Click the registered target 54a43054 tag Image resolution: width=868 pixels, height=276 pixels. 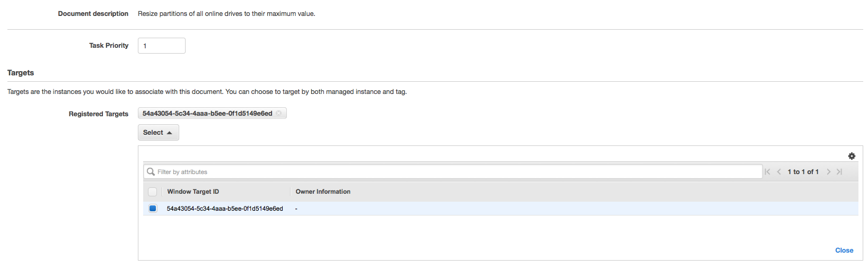point(207,113)
